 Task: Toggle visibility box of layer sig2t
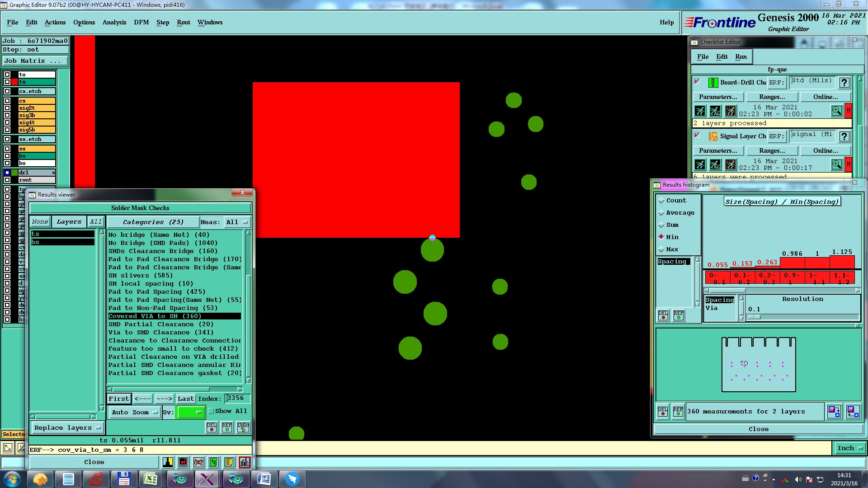[7, 108]
